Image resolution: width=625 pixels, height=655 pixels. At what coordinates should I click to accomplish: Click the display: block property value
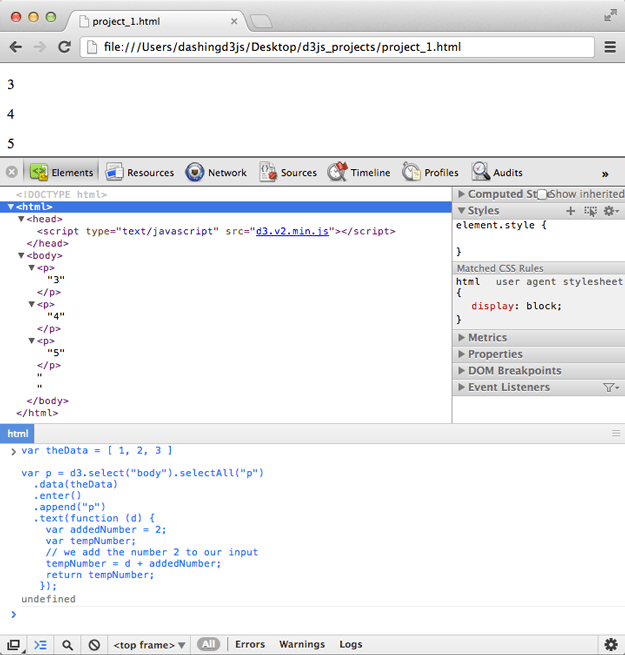pos(543,306)
